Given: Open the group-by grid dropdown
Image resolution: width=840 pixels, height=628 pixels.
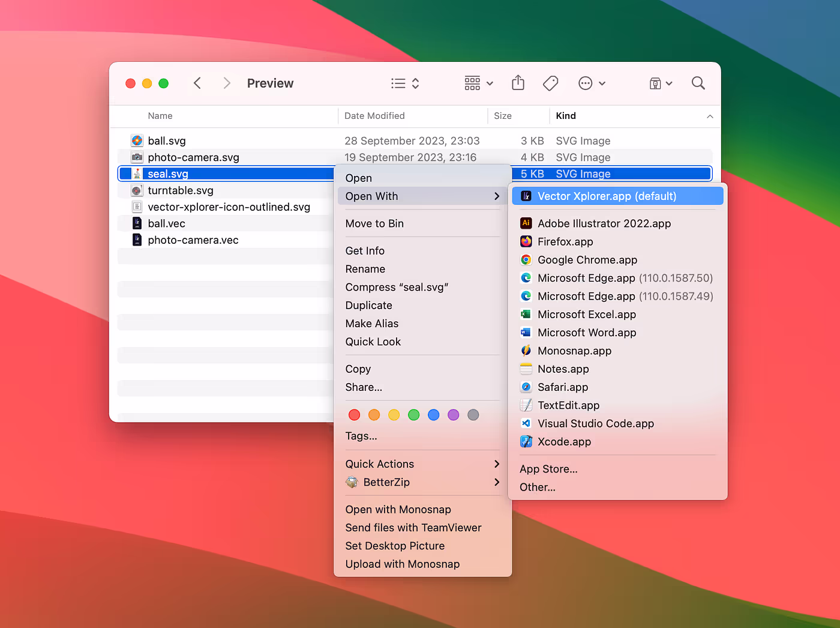Looking at the screenshot, I should click(479, 83).
